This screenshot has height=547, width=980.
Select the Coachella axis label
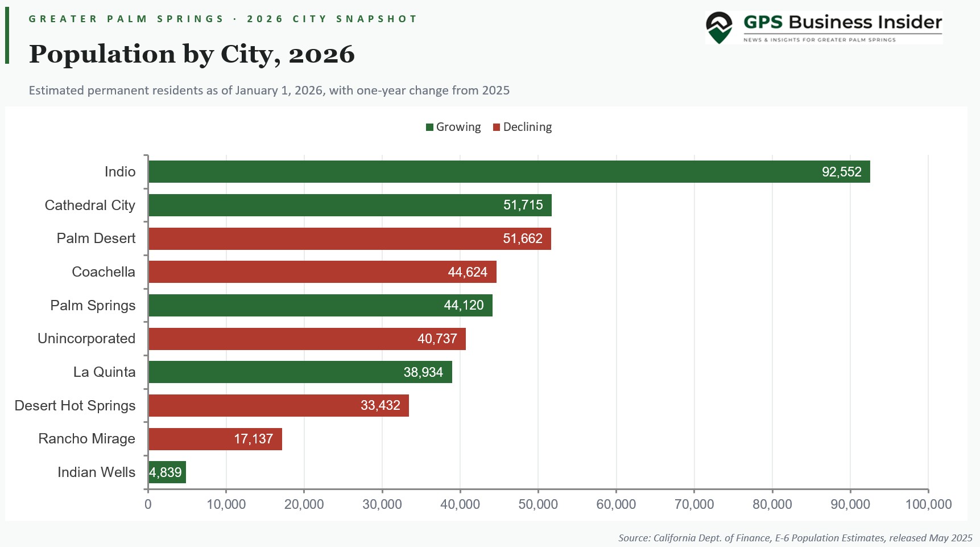click(104, 272)
